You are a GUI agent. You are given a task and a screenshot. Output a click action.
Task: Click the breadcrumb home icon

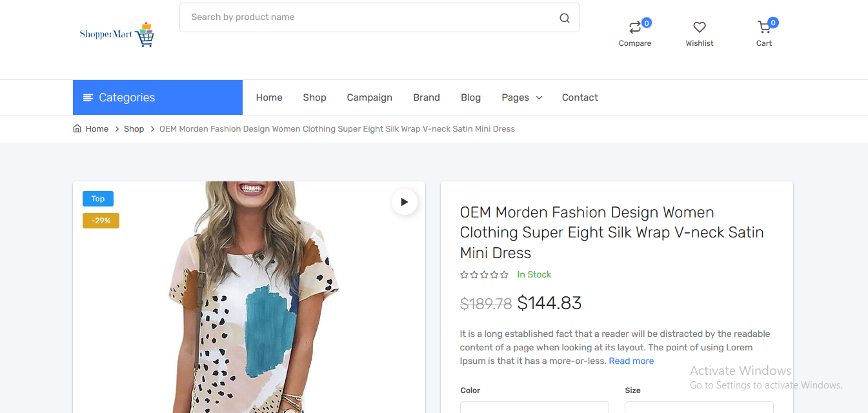coord(77,128)
